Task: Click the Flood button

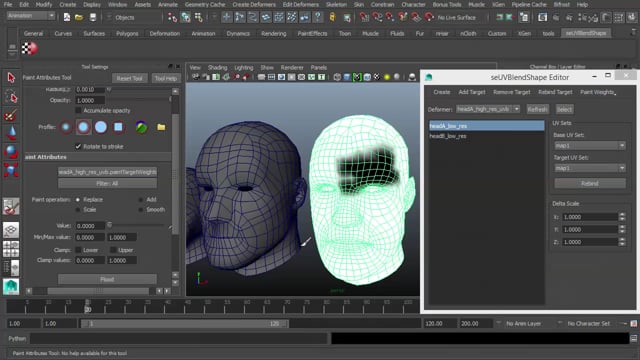Action: point(107,279)
